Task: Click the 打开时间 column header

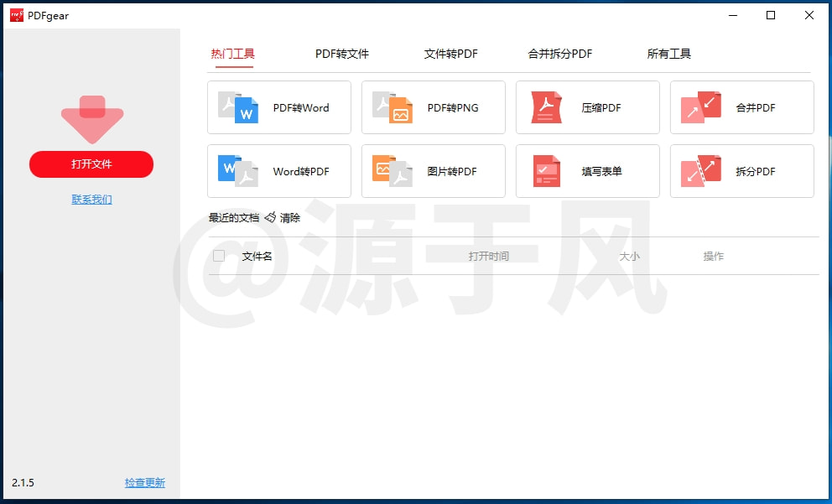Action: (x=489, y=257)
